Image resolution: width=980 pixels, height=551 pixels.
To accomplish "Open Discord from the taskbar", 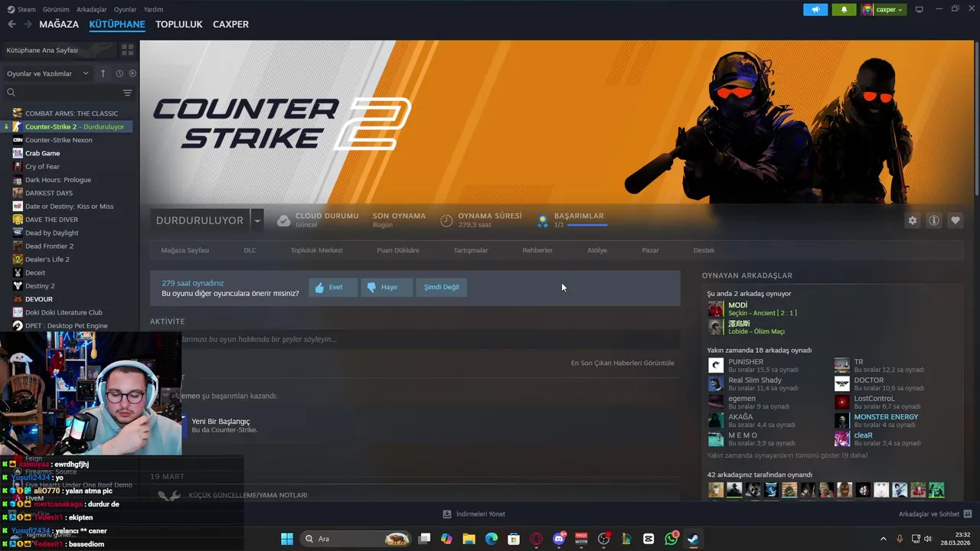I will click(x=559, y=539).
